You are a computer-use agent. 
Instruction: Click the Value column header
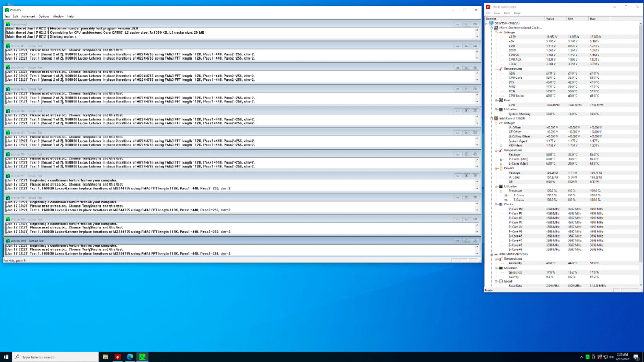pos(550,19)
